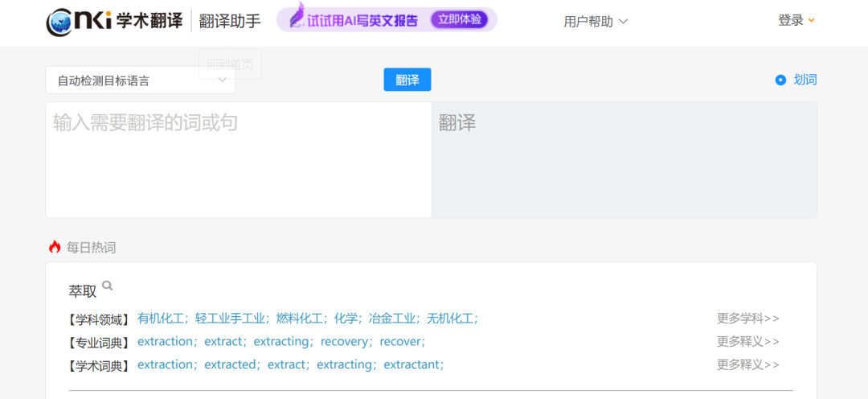This screenshot has height=399, width=868.
Task: Click the extracted translation link
Action: point(230,364)
